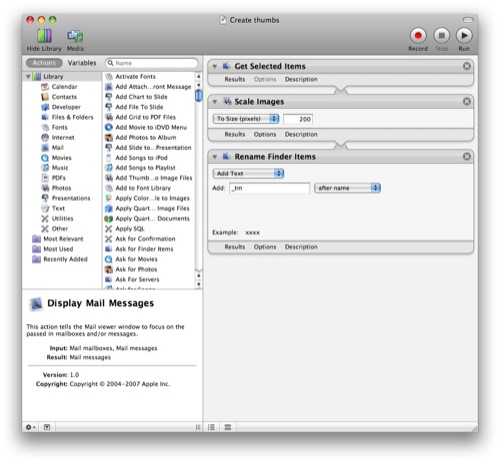
Task: Remove the Get Selected Items action
Action: tap(467, 66)
